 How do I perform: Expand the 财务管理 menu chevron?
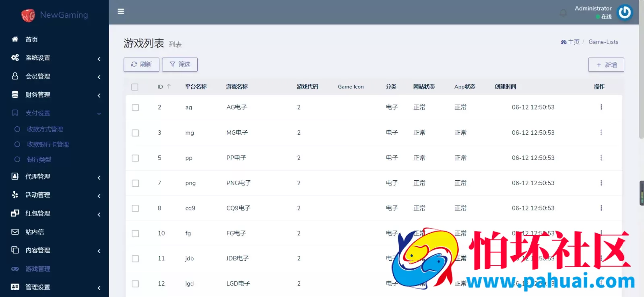(99, 95)
